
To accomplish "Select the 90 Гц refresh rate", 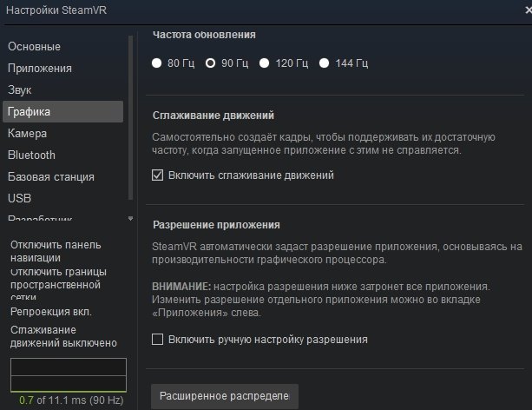I will pos(211,63).
